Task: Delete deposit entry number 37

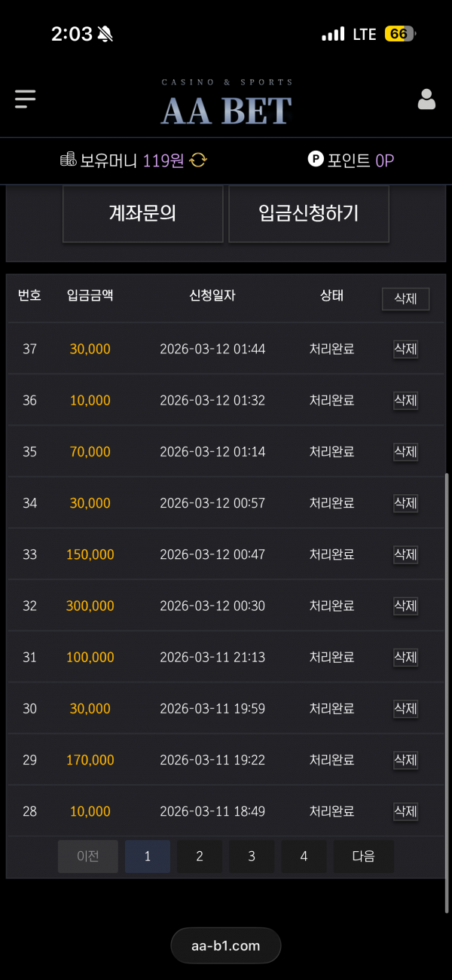Action: pyautogui.click(x=405, y=350)
